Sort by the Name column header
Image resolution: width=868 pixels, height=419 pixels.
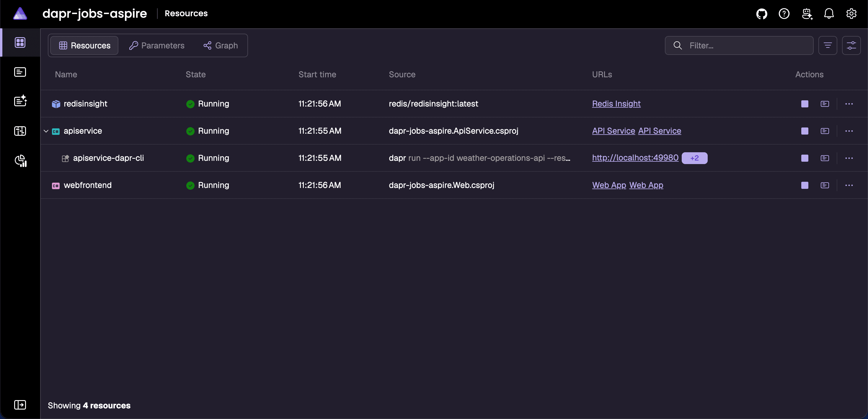click(x=66, y=74)
